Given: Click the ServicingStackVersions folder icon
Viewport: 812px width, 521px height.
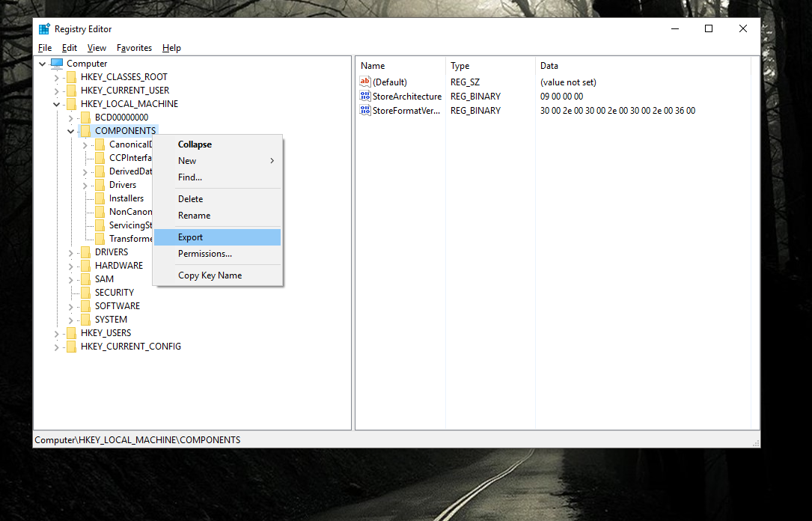Looking at the screenshot, I should tap(100, 225).
